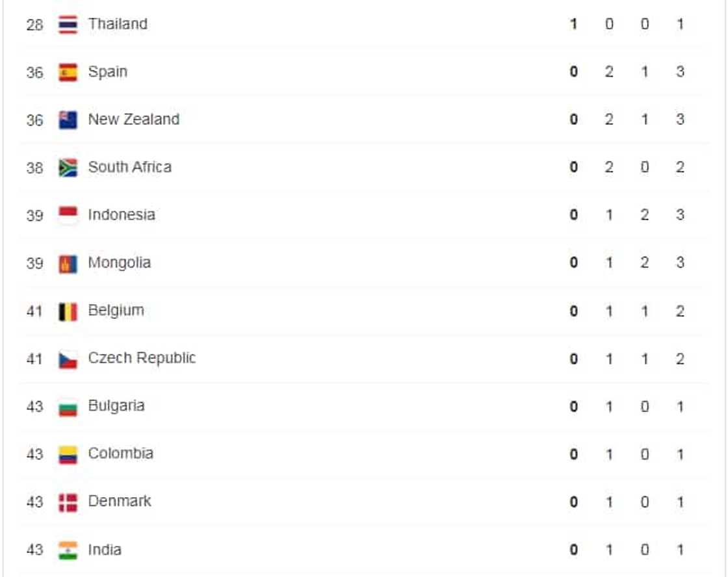This screenshot has height=577, width=728.
Task: Click Thailand's gold medal count
Action: point(573,25)
